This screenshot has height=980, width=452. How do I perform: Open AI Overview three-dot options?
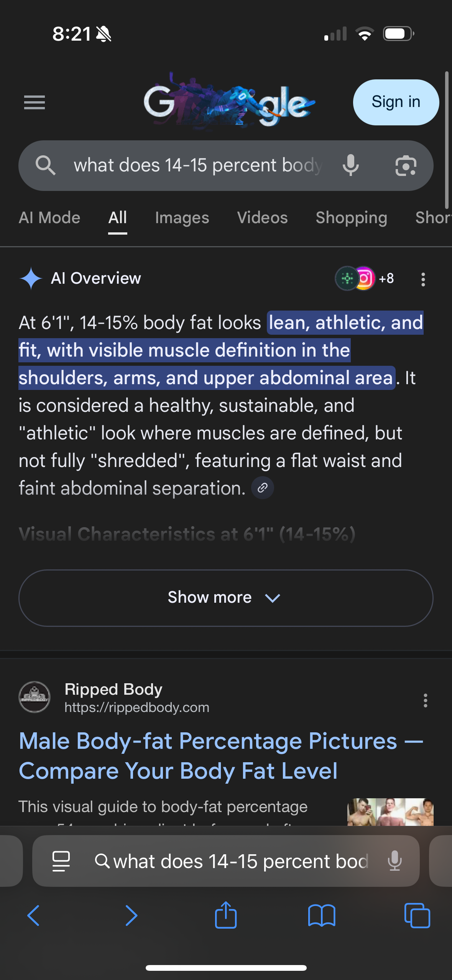423,279
